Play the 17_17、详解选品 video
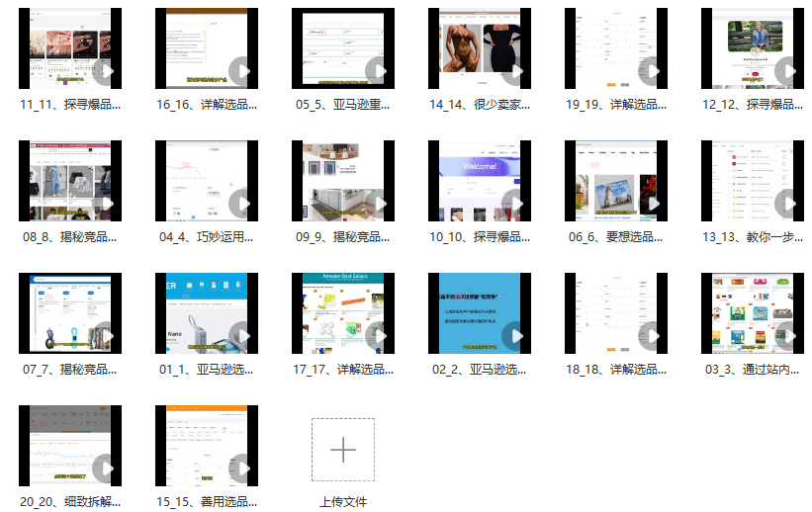 [379, 336]
